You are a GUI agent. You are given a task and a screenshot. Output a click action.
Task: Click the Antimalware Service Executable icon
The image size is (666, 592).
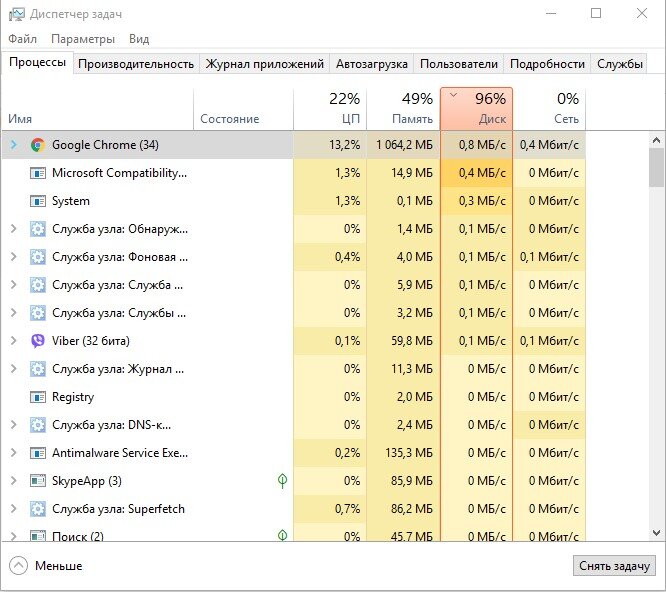click(38, 453)
